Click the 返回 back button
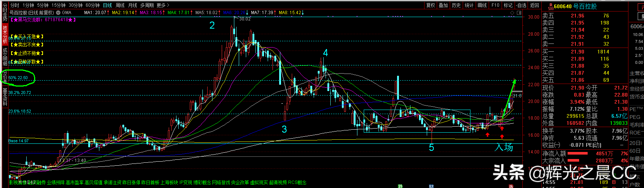Screen dimensions: 644x188 (x=534, y=5)
